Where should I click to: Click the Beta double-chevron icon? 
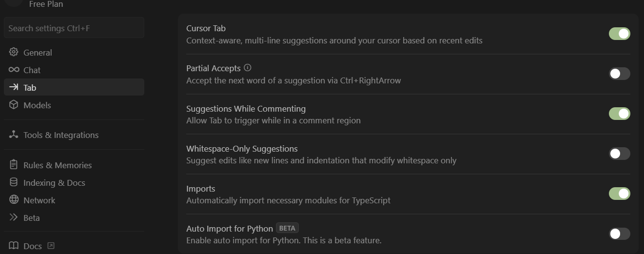14,217
